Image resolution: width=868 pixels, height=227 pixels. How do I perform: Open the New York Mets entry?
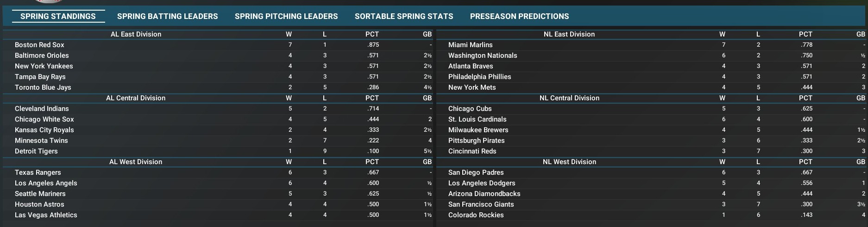(x=472, y=87)
